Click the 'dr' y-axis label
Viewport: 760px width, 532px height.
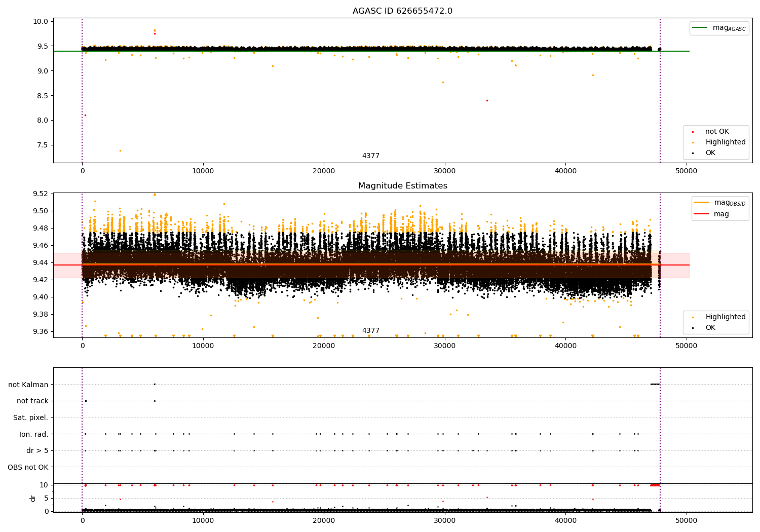[x=33, y=498]
